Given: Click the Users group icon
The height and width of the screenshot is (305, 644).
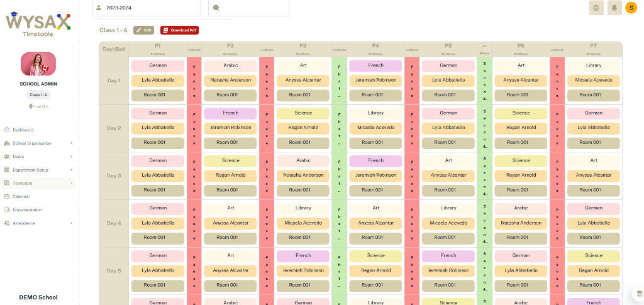Looking at the screenshot, I should pyautogui.click(x=6, y=157).
